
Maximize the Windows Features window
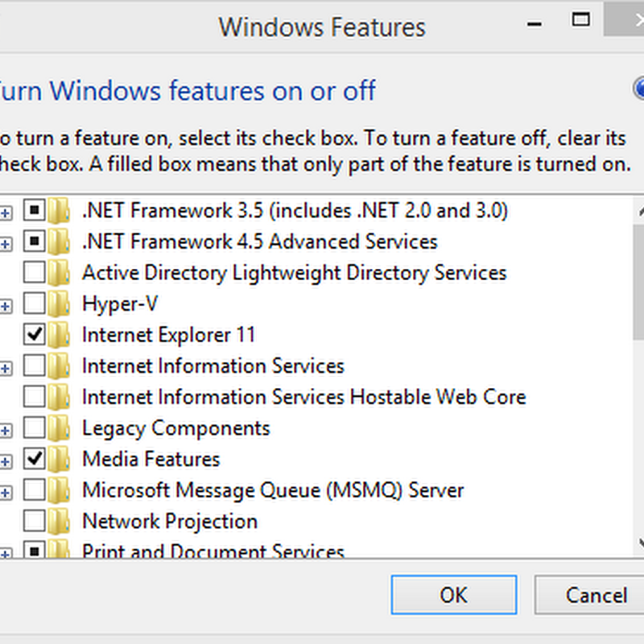tap(582, 19)
